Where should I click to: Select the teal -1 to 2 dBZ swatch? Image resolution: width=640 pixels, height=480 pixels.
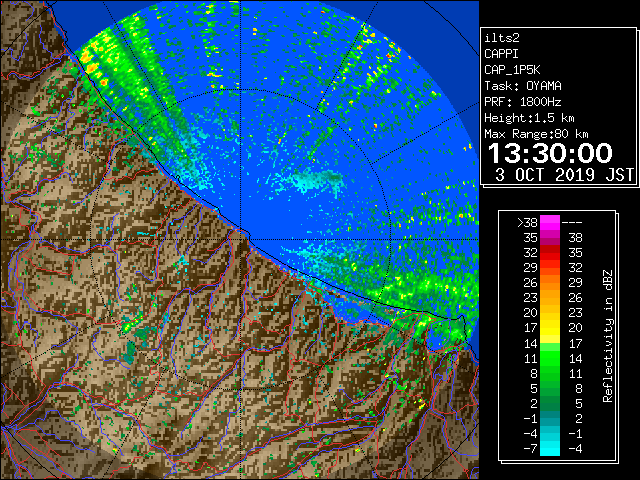[550, 419]
